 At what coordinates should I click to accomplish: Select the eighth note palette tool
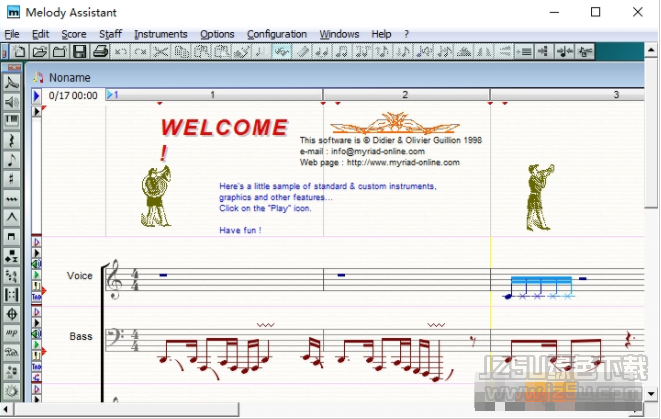click(12, 160)
